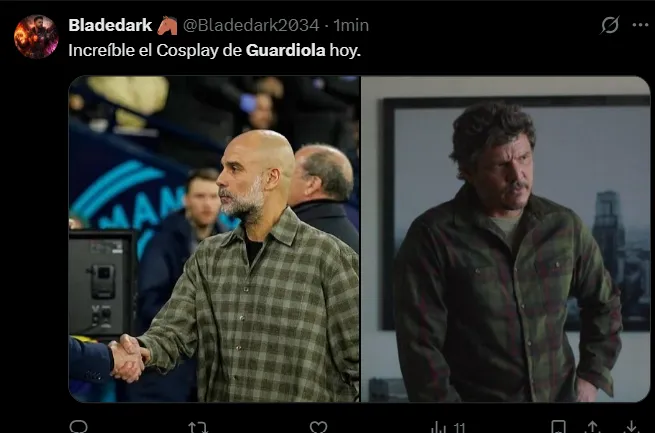Image resolution: width=655 pixels, height=433 pixels.
Task: Open Bladedark's profile avatar
Action: (36, 36)
